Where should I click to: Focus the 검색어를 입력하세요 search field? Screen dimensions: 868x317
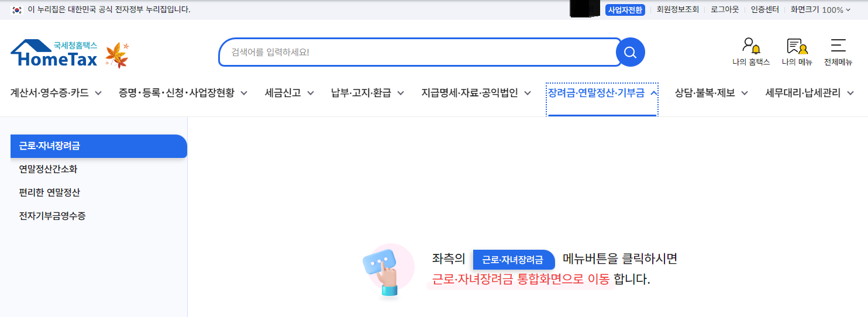click(419, 53)
